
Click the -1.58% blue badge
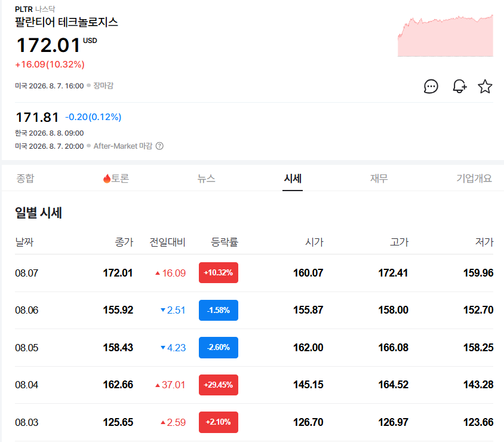[218, 310]
